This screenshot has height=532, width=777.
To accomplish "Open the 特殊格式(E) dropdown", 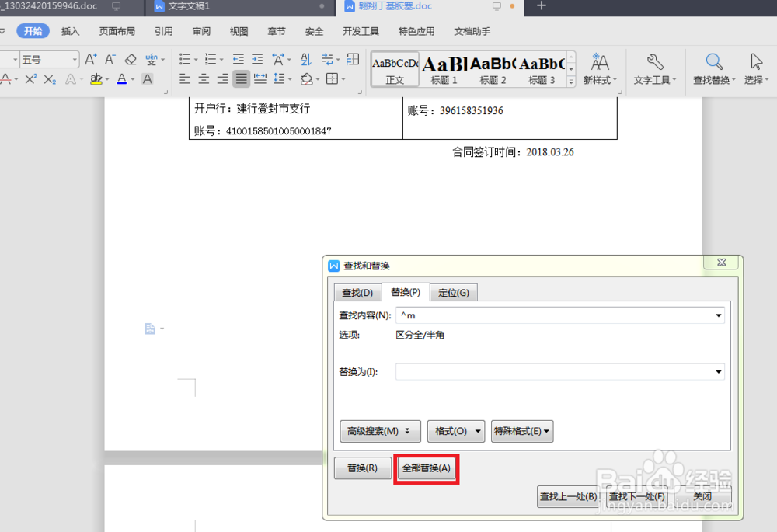I will click(522, 431).
